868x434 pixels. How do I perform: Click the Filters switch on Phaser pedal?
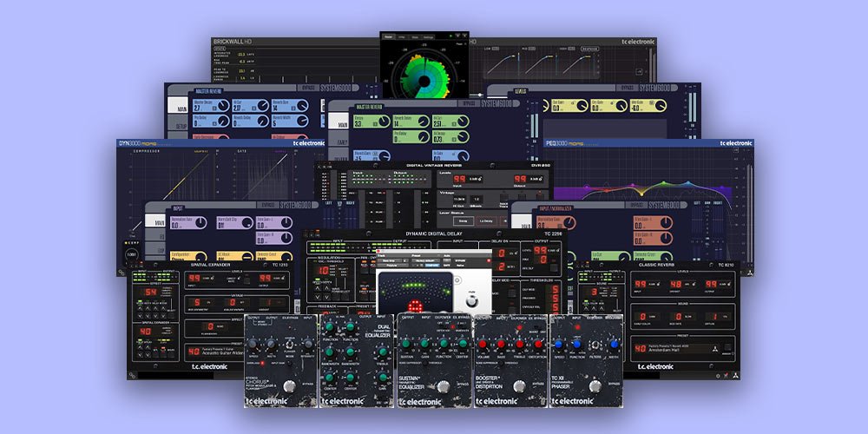[597, 344]
